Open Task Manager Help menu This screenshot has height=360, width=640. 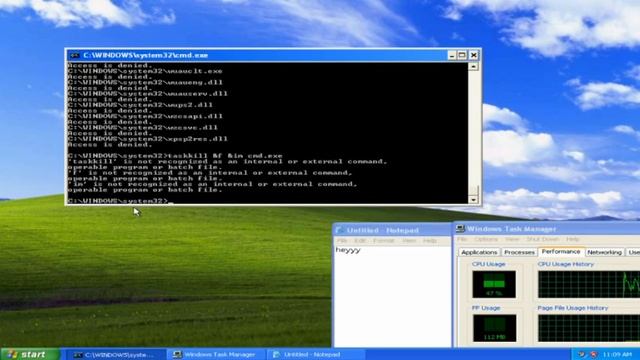[573, 239]
